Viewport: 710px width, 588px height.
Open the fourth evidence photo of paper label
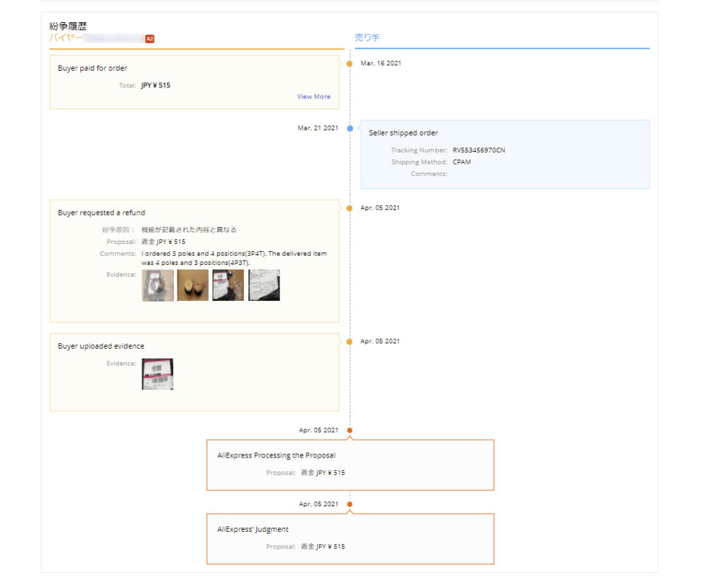click(264, 285)
